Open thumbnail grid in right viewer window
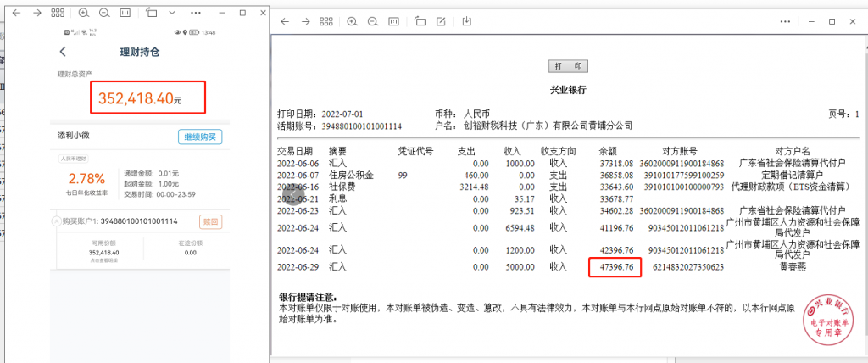This screenshot has height=363, width=868. (326, 21)
